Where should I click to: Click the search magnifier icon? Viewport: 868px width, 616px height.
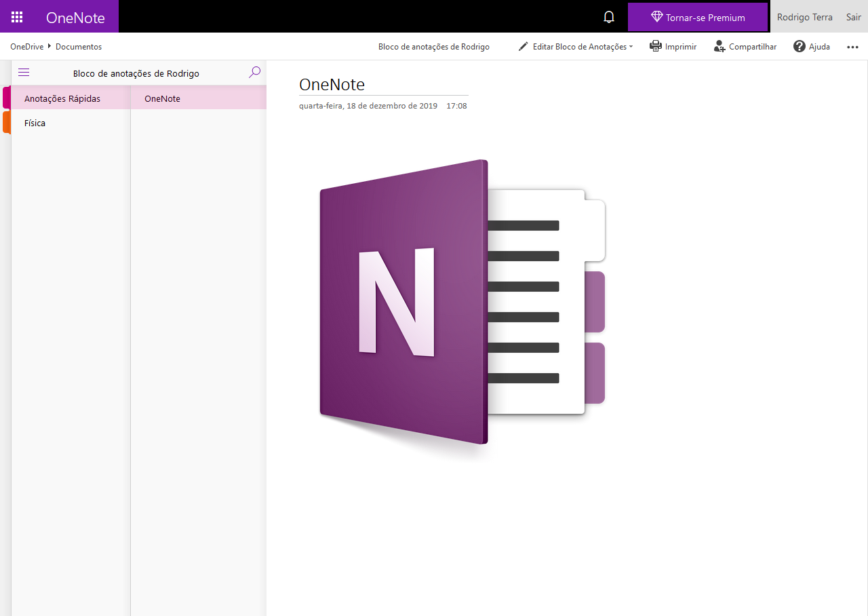255,72
